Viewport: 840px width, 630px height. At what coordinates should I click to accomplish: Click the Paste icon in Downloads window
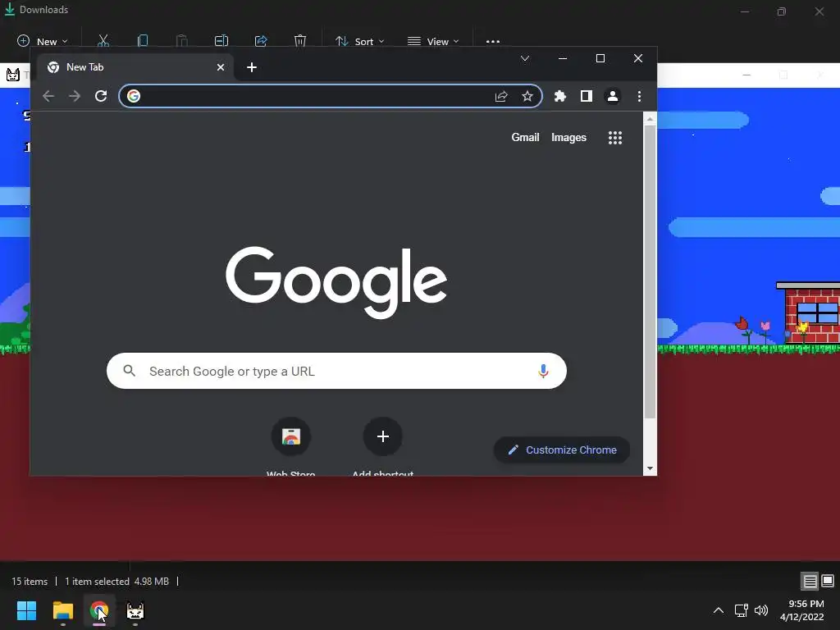point(181,41)
